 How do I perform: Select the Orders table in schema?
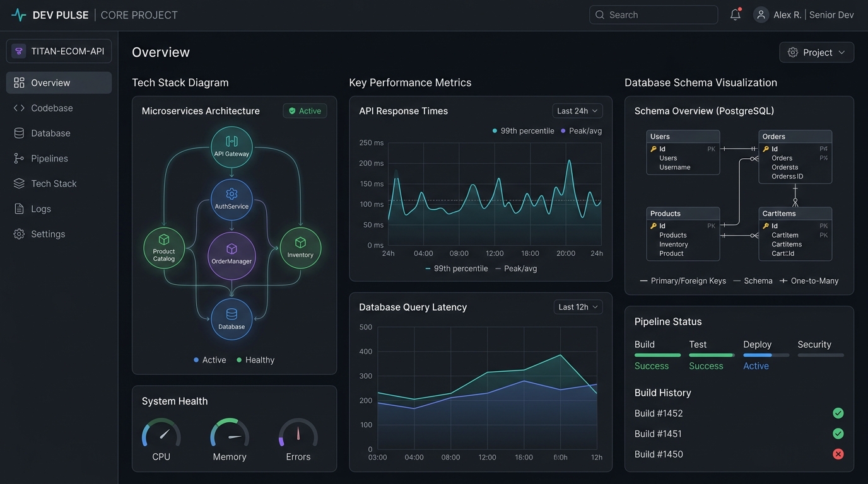[795, 156]
